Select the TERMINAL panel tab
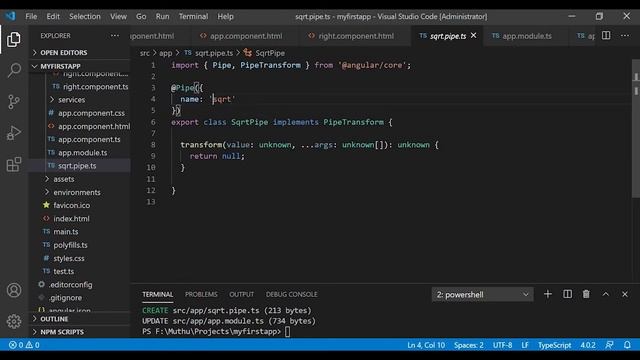 click(x=158, y=294)
